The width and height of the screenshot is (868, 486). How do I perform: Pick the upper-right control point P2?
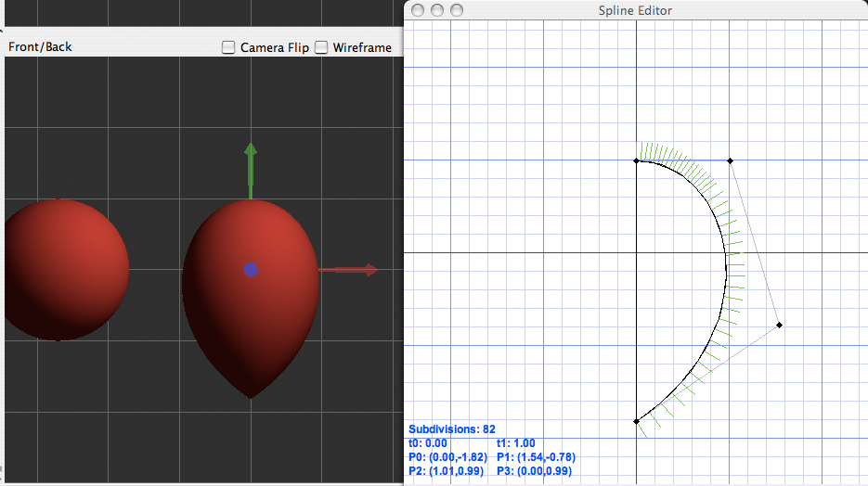730,160
